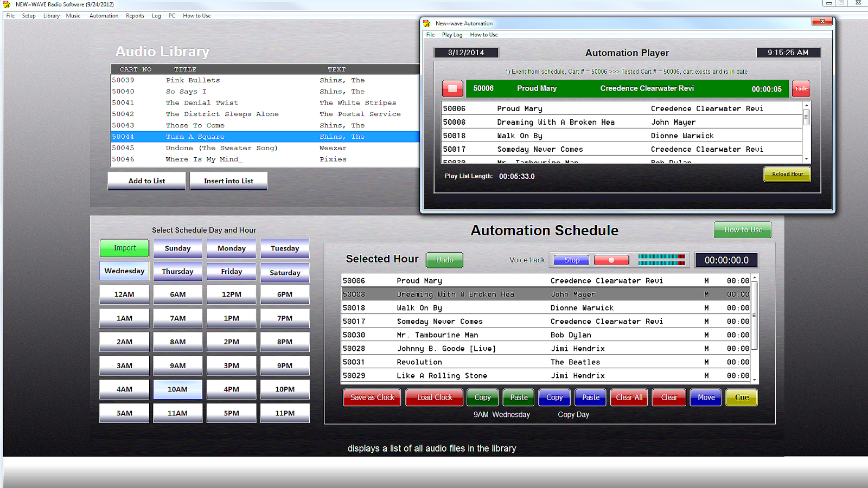The width and height of the screenshot is (868, 488).
Task: Click the red Fade button
Action: click(801, 88)
